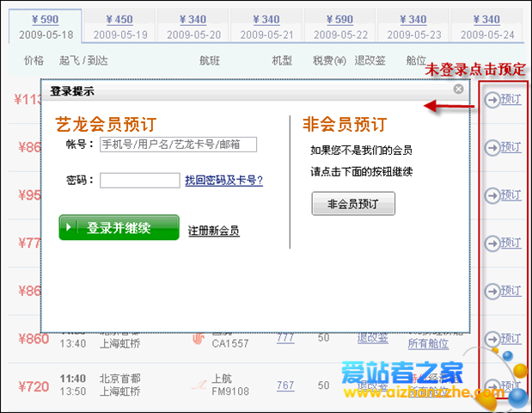Open the 2009-05-20 ¥340 date tab
The height and width of the screenshot is (413, 532).
(193, 27)
